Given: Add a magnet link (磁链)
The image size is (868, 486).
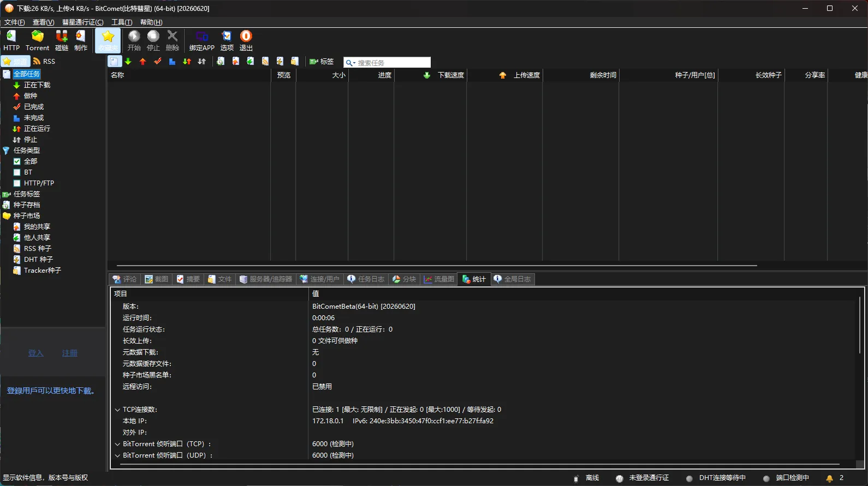Looking at the screenshot, I should tap(62, 40).
